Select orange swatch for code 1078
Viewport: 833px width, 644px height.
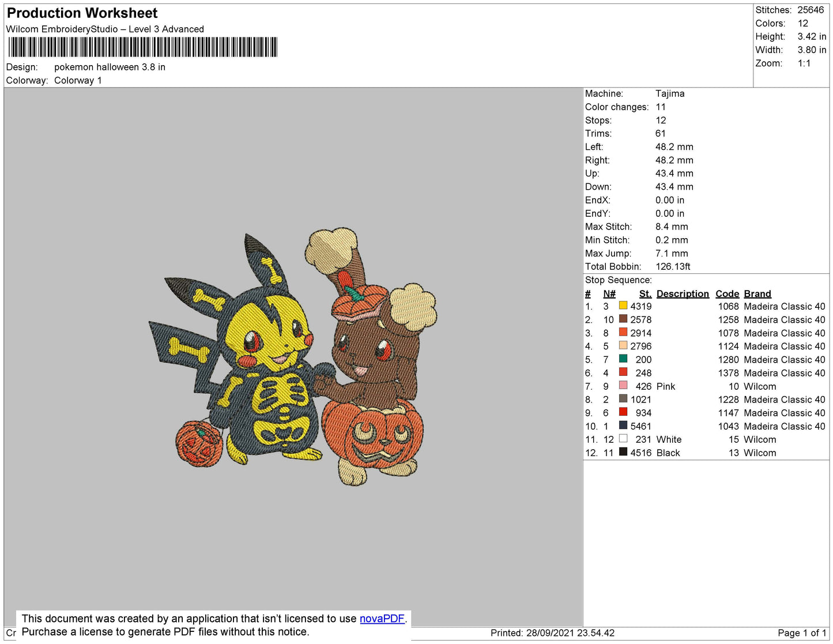(x=623, y=332)
